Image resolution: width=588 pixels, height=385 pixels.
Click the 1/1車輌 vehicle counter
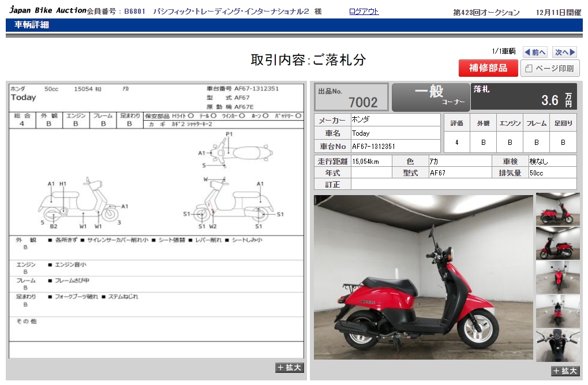(x=504, y=51)
